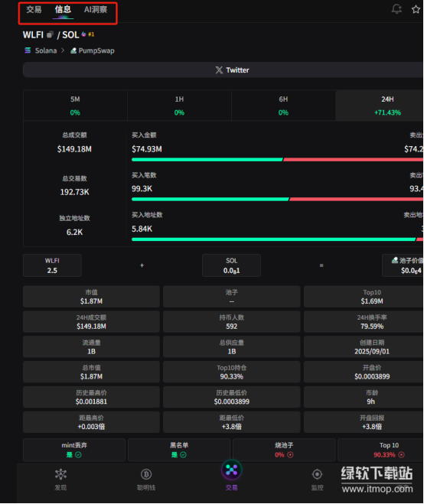Open the 聪明钱 smart money icon
The width and height of the screenshot is (424, 504).
[146, 474]
